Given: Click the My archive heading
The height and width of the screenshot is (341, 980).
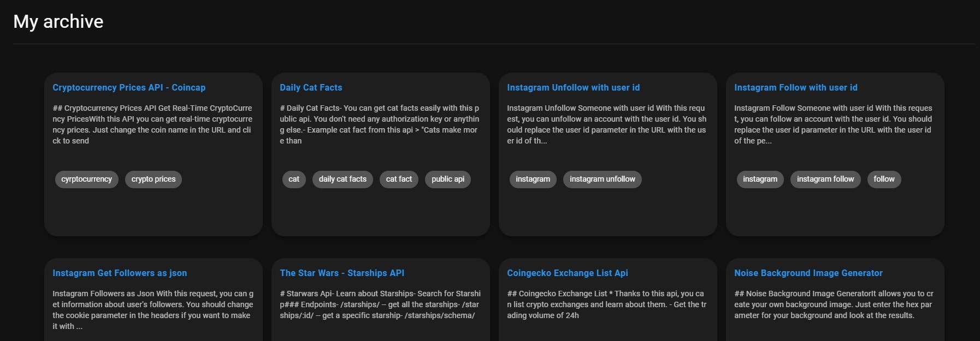Looking at the screenshot, I should 58,21.
